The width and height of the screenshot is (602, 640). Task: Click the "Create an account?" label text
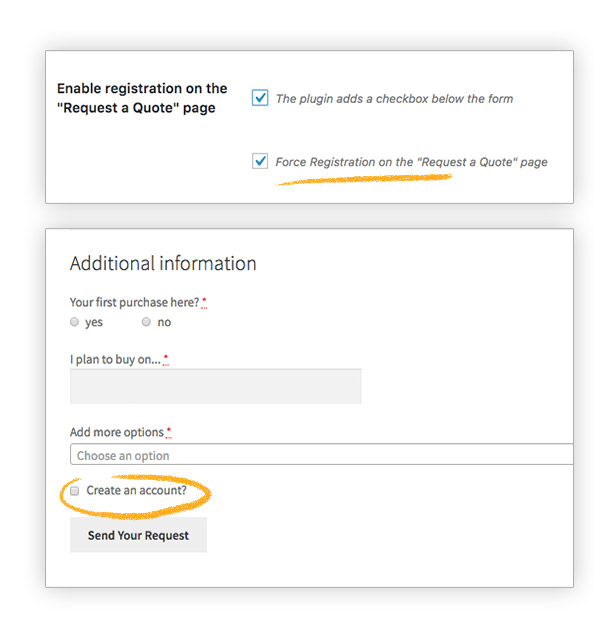point(136,490)
